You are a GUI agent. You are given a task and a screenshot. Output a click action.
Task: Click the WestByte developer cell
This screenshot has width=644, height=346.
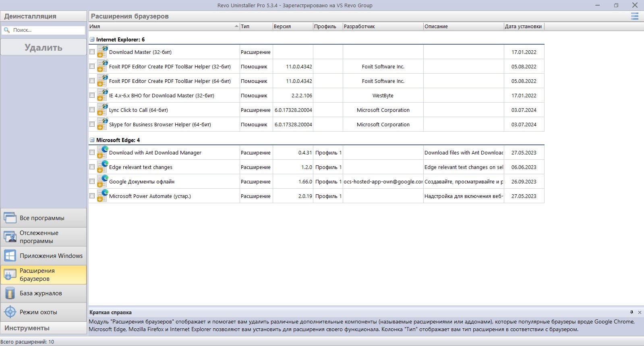click(383, 95)
